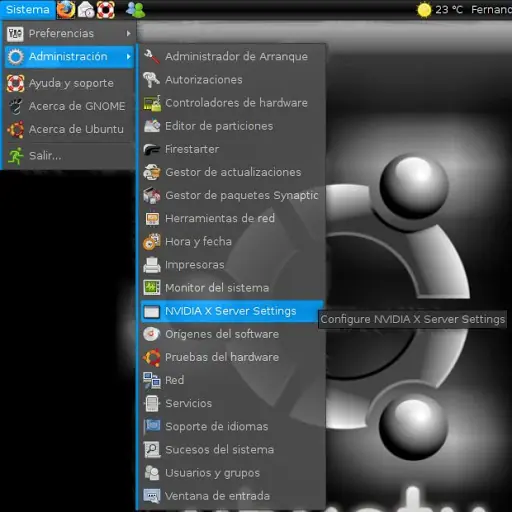Click the Ventana de entrada icon

[152, 496]
